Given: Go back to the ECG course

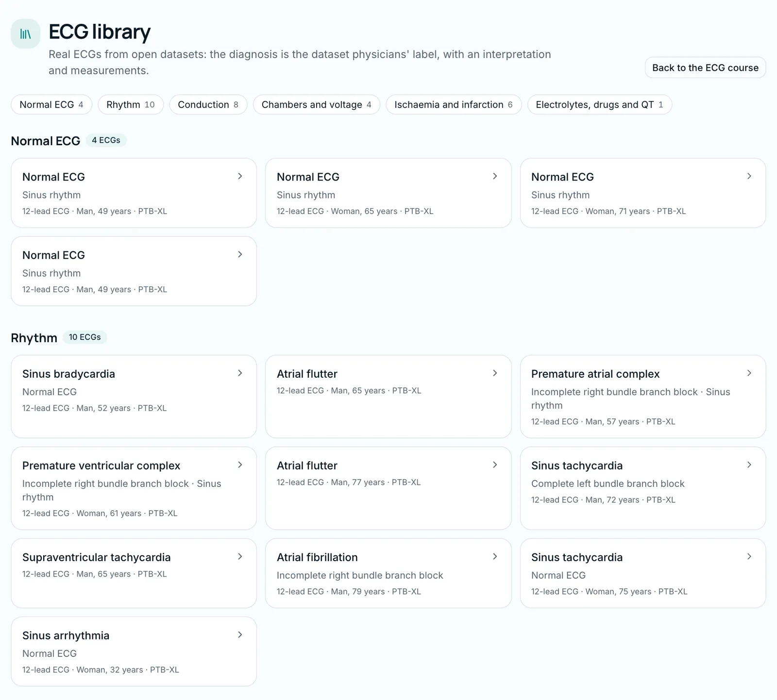Looking at the screenshot, I should 705,67.
